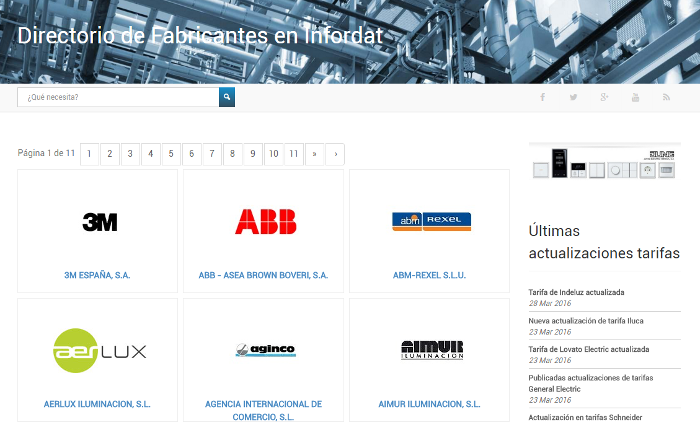The width and height of the screenshot is (700, 425).
Task: Open Tarifa de Indeluz actualizada news
Action: click(x=576, y=292)
